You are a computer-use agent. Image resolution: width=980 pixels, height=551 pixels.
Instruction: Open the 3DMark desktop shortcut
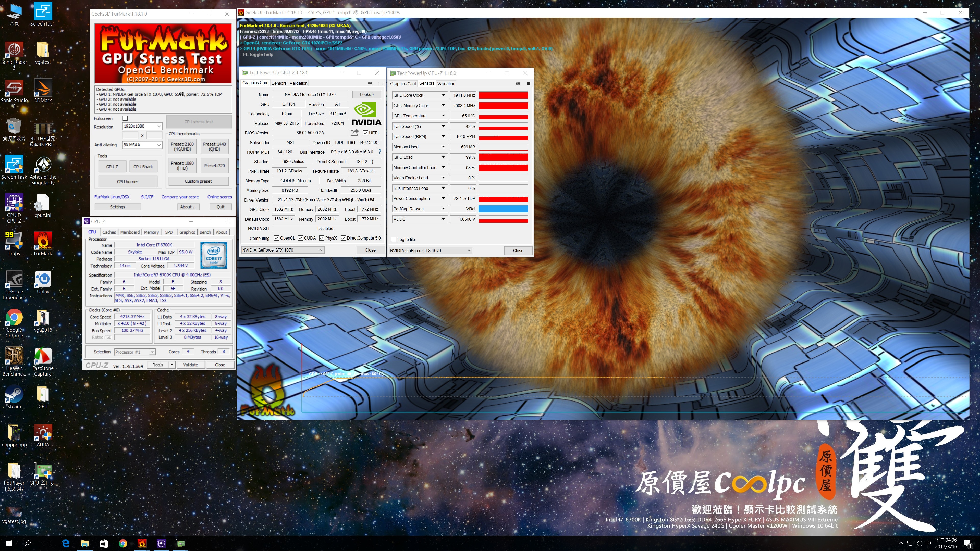coord(43,91)
